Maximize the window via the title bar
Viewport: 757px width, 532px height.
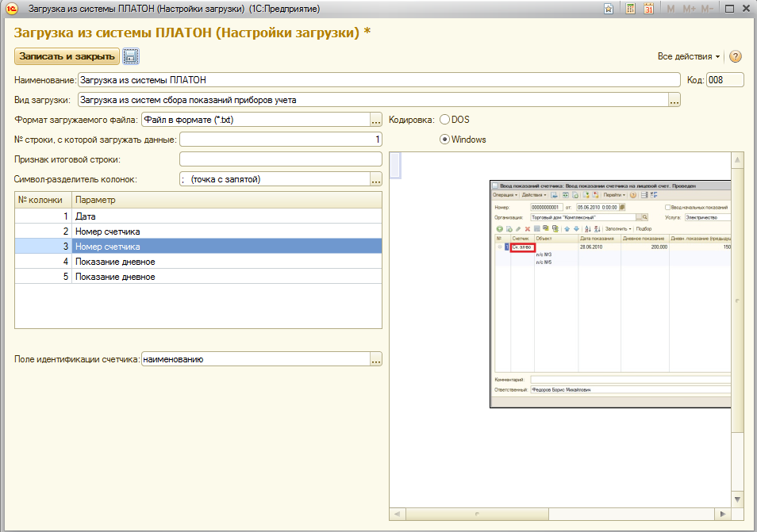click(729, 9)
